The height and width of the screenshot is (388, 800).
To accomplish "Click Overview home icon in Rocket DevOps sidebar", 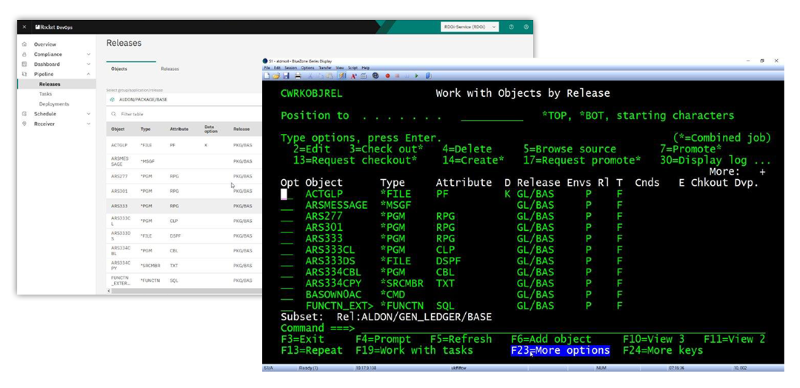I will (24, 44).
